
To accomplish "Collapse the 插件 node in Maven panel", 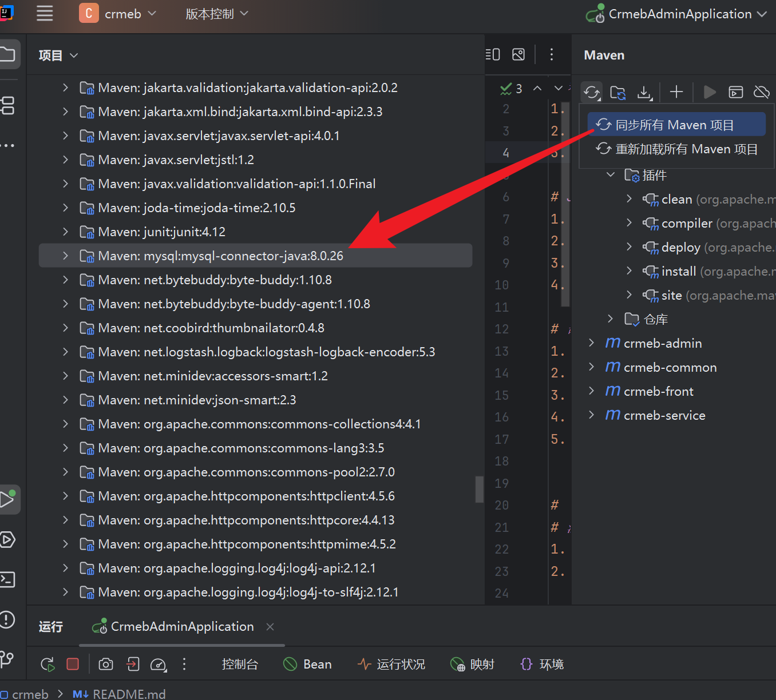I will [611, 174].
